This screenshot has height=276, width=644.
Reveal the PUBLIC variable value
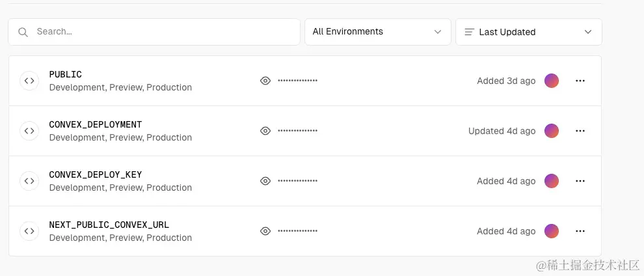point(265,81)
